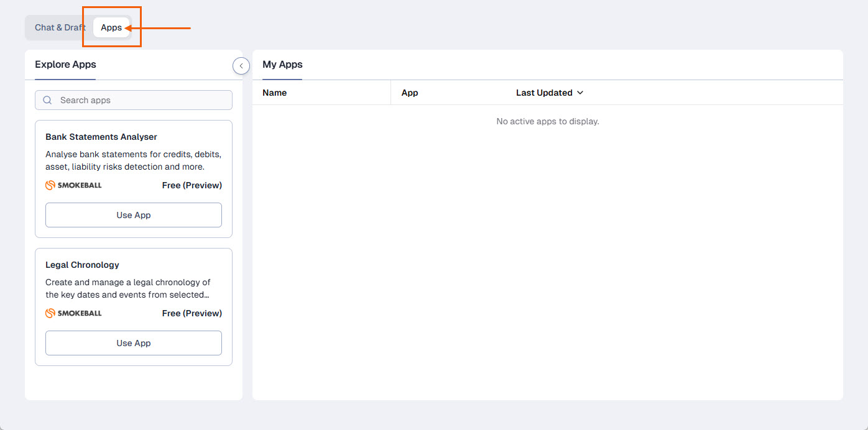The width and height of the screenshot is (868, 430).
Task: Collapse the Explore Apps panel with the chevron
Action: point(241,66)
